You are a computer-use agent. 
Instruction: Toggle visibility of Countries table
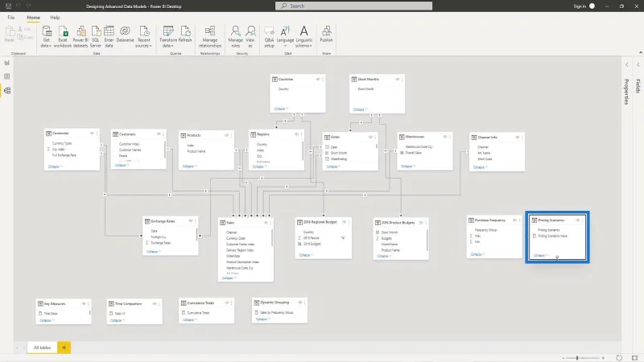point(318,79)
